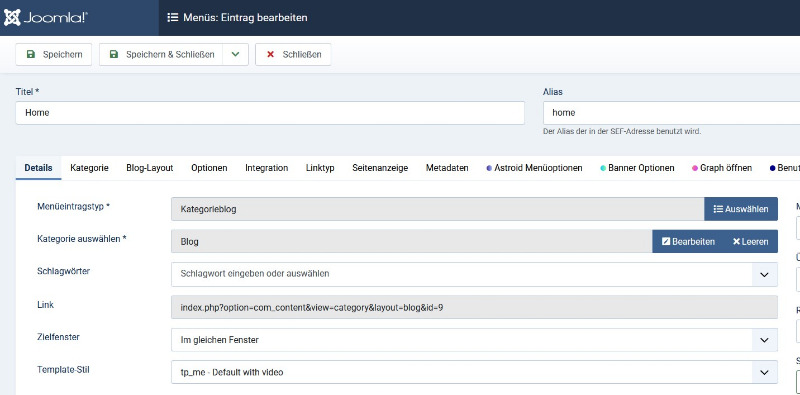Open the Linktyp tab
The height and width of the screenshot is (395, 800).
coord(320,168)
